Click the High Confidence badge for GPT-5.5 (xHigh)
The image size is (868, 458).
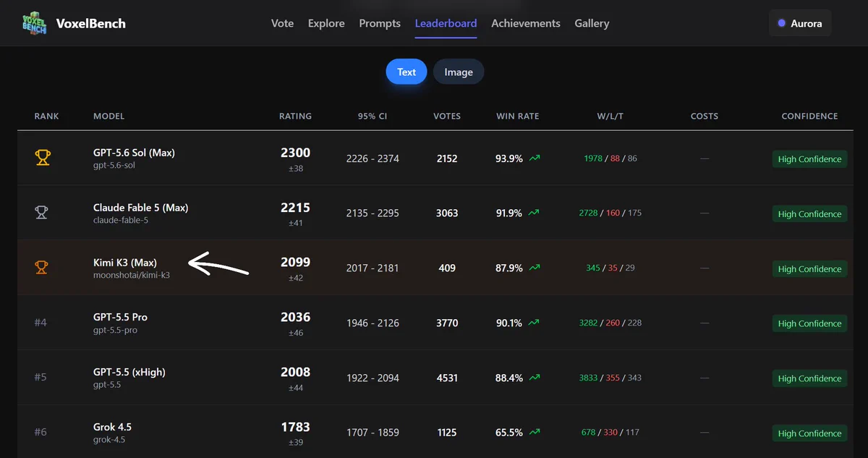coord(809,378)
